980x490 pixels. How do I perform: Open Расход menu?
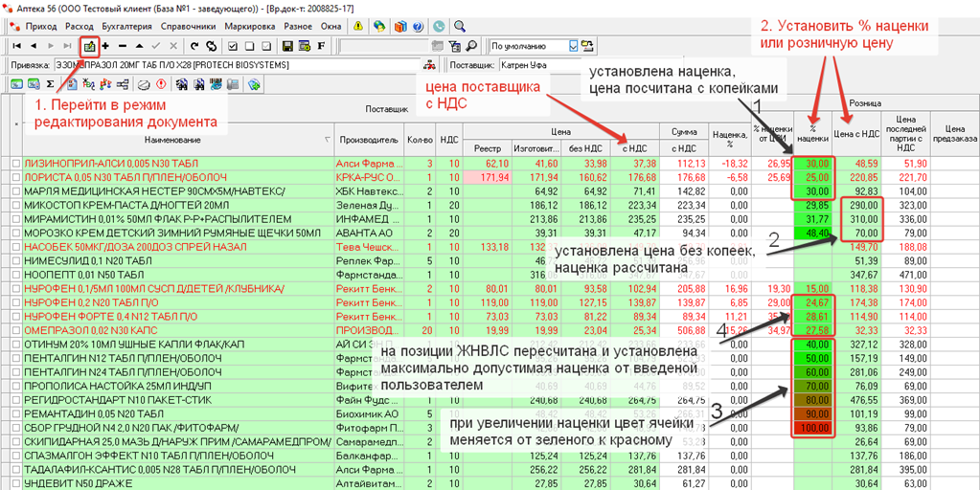(x=79, y=26)
